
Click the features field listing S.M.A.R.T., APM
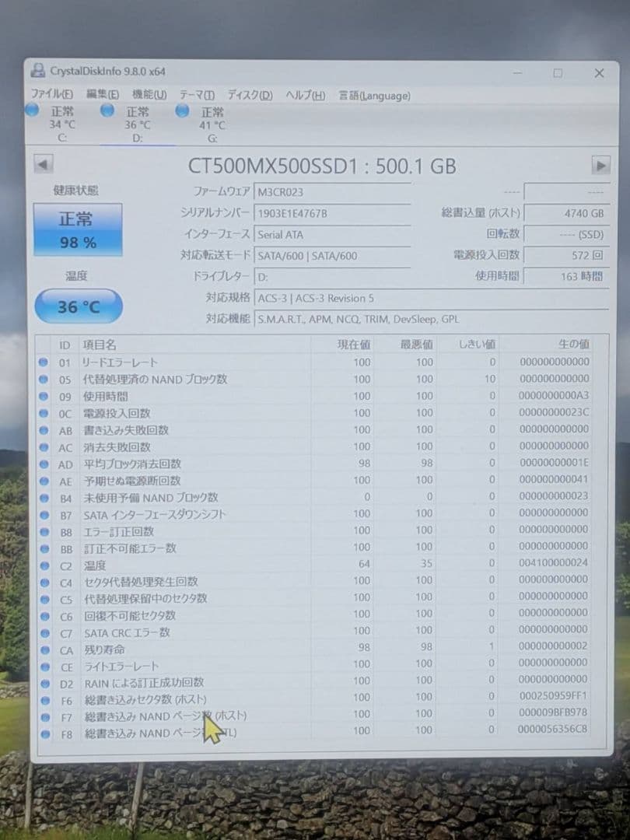[431, 320]
